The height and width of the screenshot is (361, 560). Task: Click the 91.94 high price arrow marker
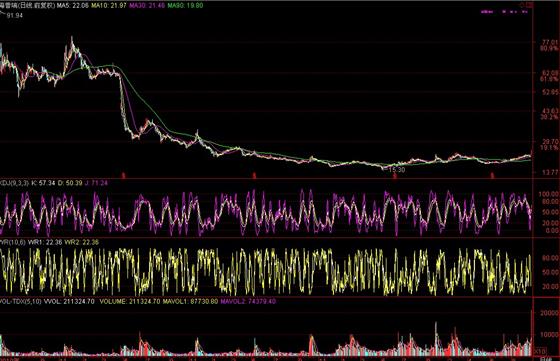[12, 15]
